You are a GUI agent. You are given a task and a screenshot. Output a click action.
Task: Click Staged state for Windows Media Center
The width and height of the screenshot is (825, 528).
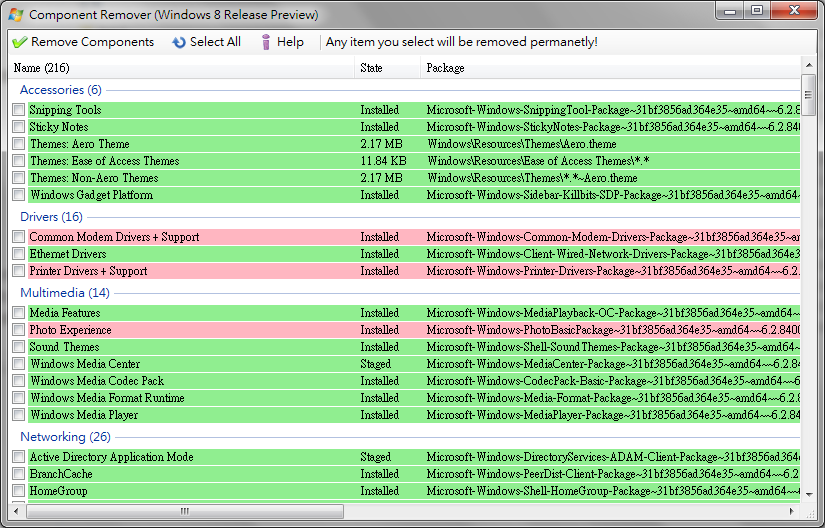point(376,364)
